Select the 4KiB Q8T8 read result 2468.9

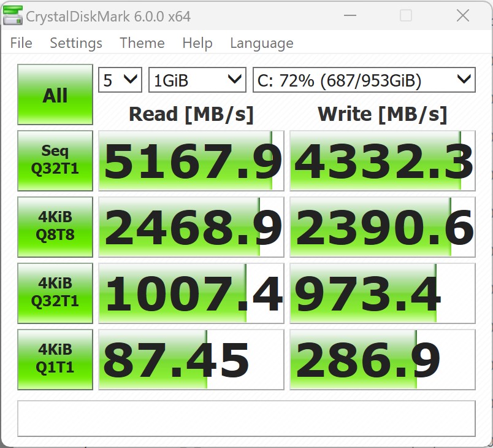pyautogui.click(x=191, y=227)
